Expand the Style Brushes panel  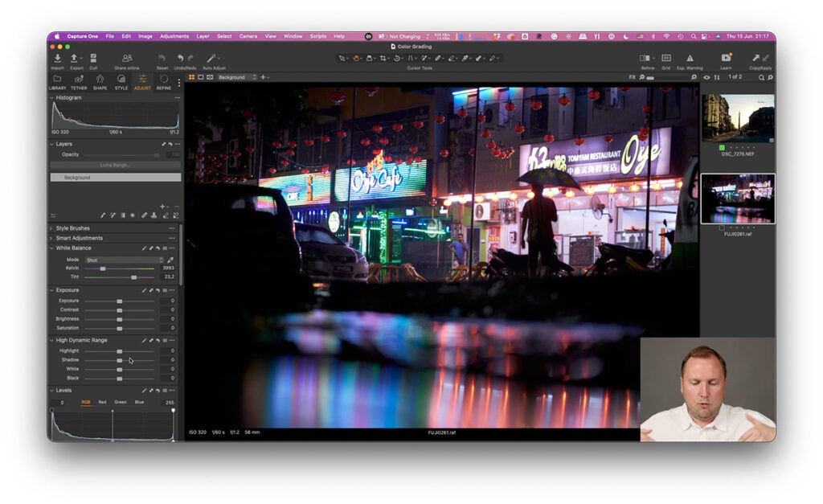52,228
